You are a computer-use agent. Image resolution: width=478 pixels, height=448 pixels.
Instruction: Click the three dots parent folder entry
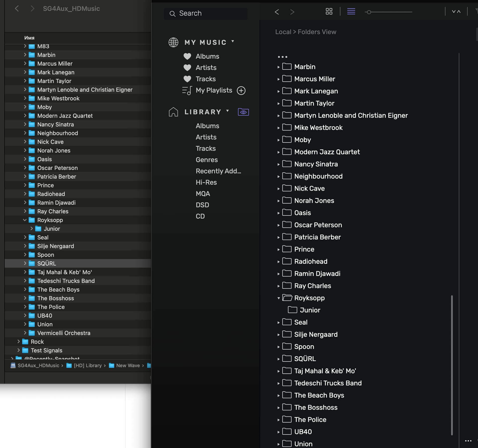pos(282,57)
